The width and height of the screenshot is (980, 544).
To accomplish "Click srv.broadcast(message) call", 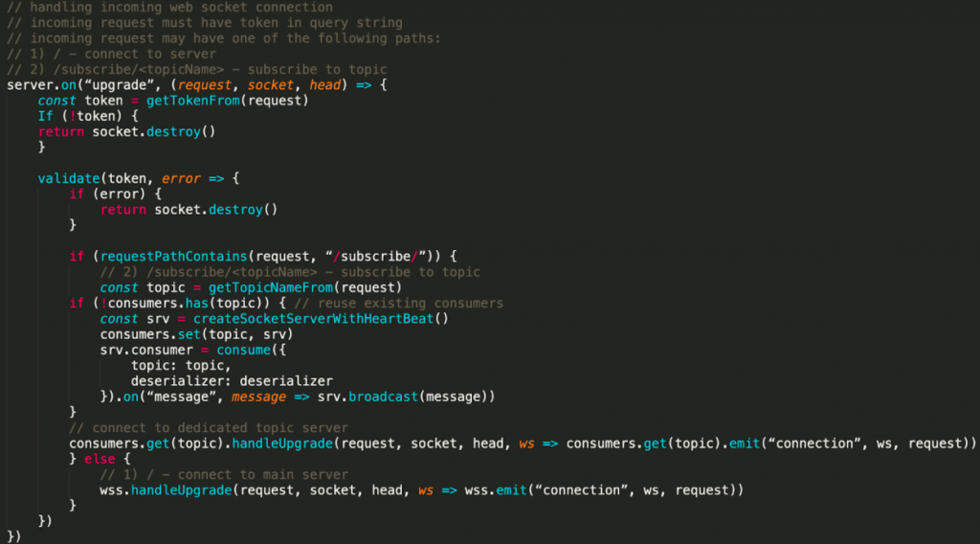I will 406,397.
